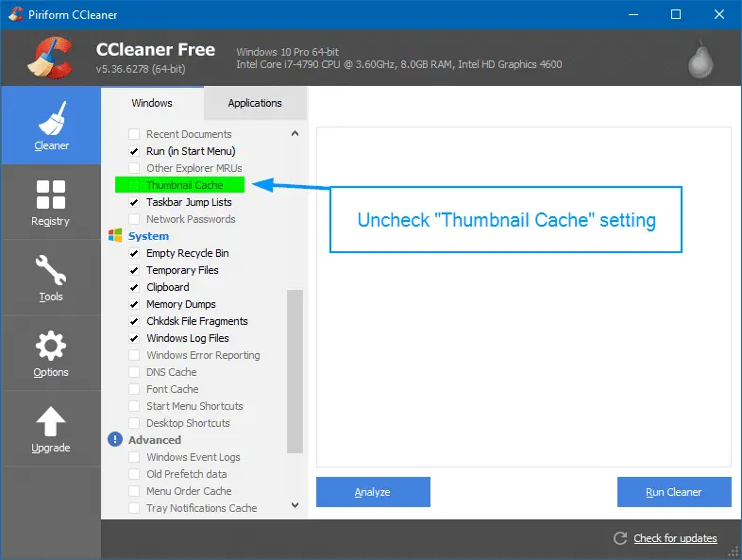Enable the Recent Documents checkbox
742x560 pixels.
(x=134, y=134)
